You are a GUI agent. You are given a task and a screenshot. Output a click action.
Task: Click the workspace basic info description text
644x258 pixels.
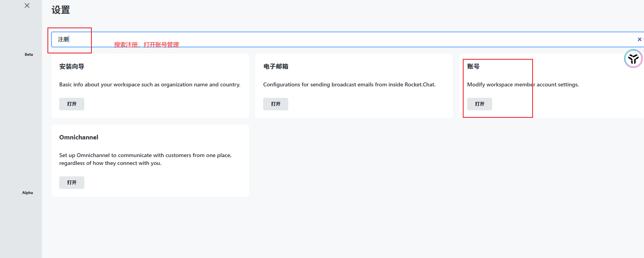pyautogui.click(x=150, y=85)
